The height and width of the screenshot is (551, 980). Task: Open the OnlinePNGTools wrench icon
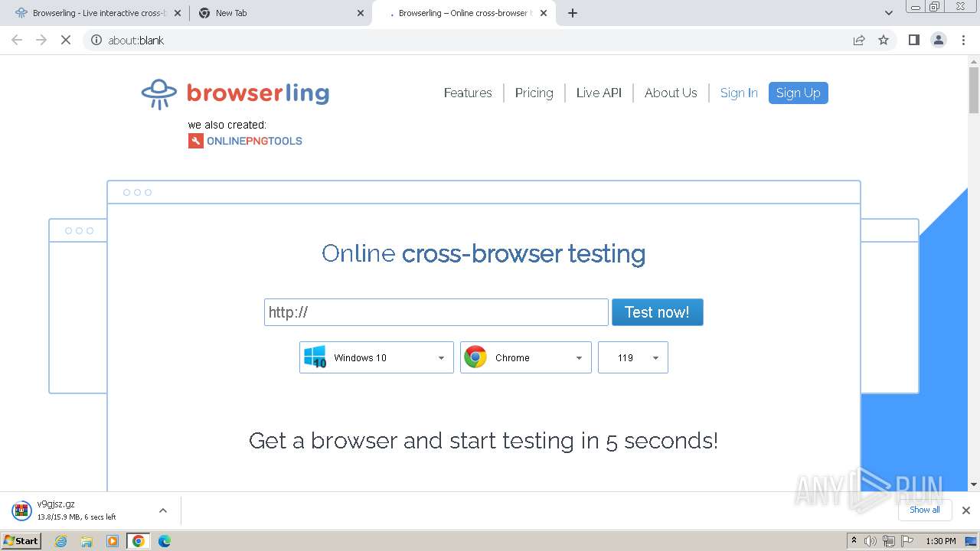coord(196,141)
